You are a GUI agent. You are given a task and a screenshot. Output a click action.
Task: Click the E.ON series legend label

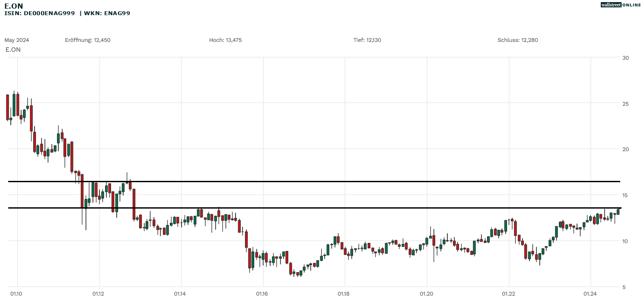13,49
